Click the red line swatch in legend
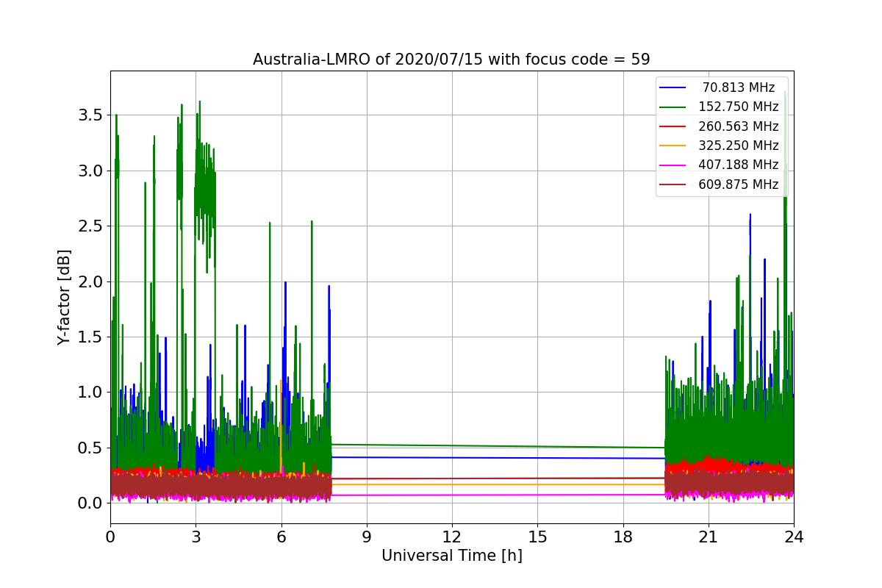This screenshot has height=588, width=882. tap(673, 126)
